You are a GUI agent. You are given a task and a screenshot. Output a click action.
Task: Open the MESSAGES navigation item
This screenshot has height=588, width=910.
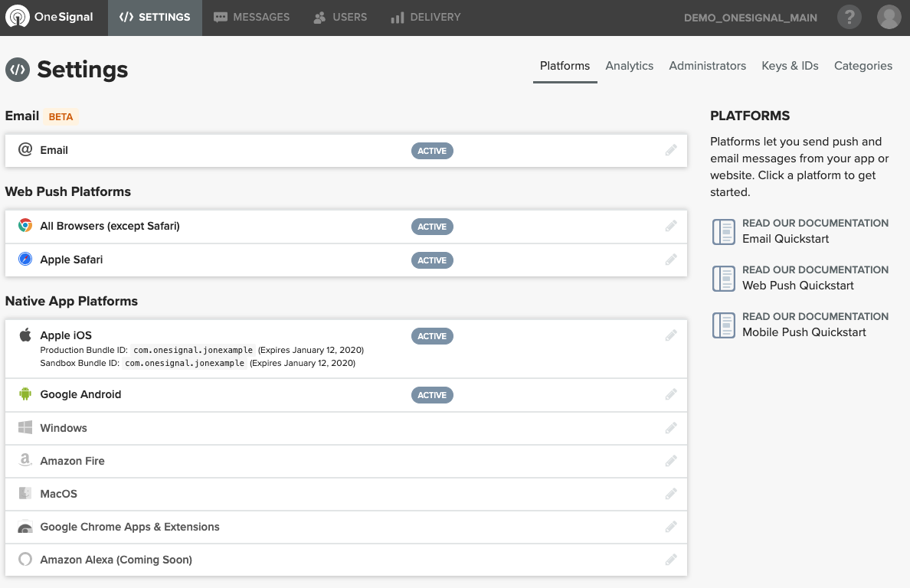251,18
